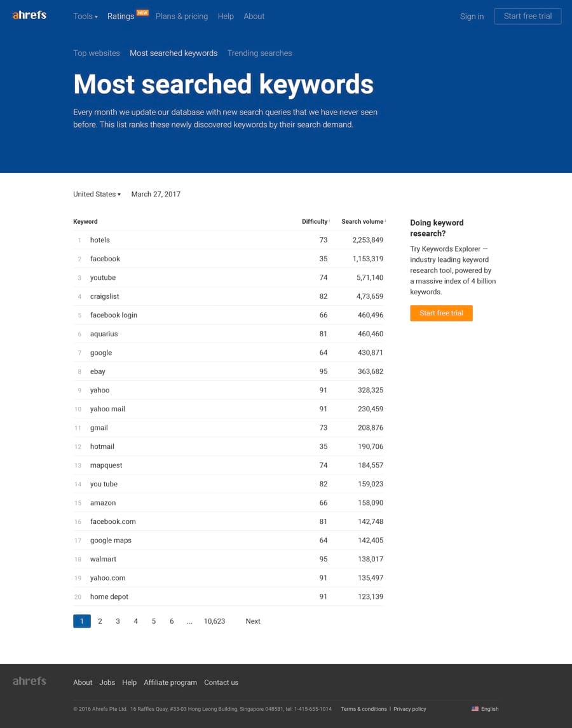Open the Privacy policy link
Viewport: 572px width, 728px height.
coord(409,708)
